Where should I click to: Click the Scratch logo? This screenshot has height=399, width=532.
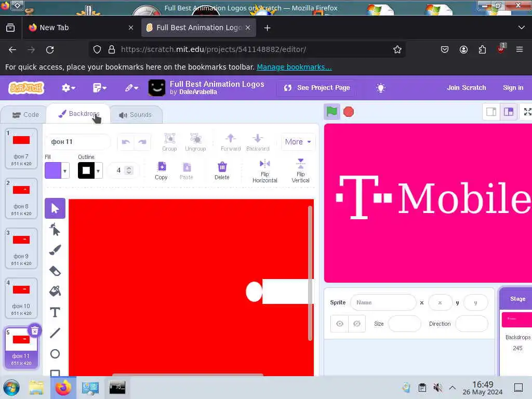tap(26, 88)
